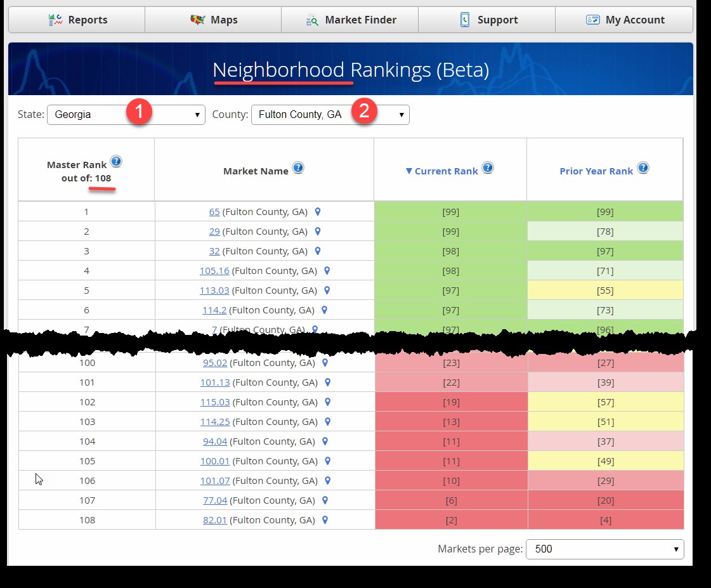
Task: Open the My Account menu
Action: (625, 20)
